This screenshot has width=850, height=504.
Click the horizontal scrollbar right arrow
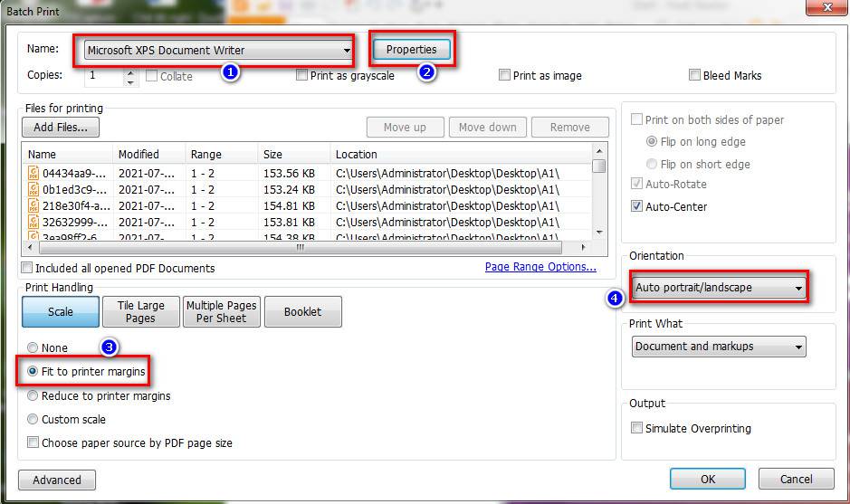coord(583,247)
